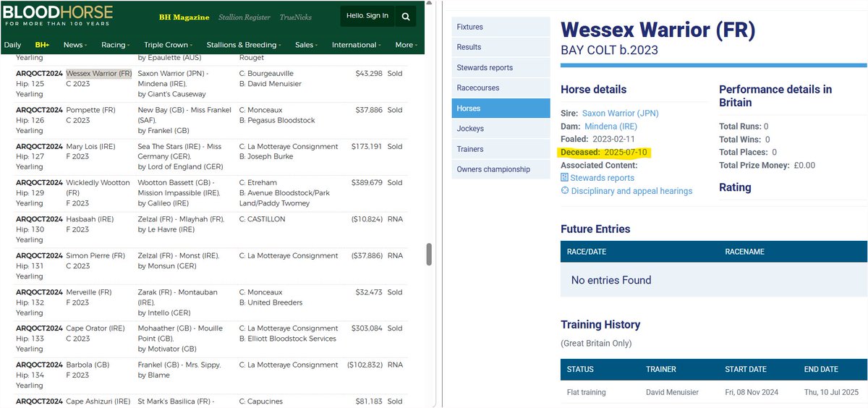Viewport: 868px width, 408px height.
Task: Open Stewards reports sidebar item
Action: pyautogui.click(x=501, y=67)
